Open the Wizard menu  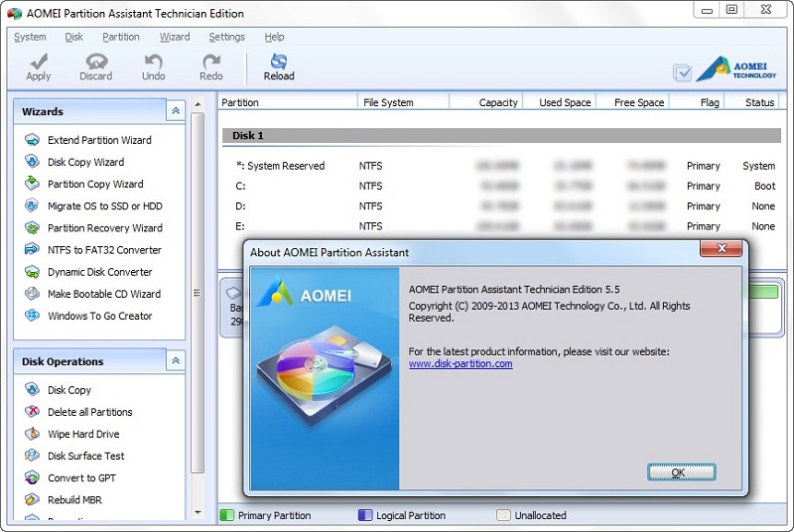click(175, 37)
